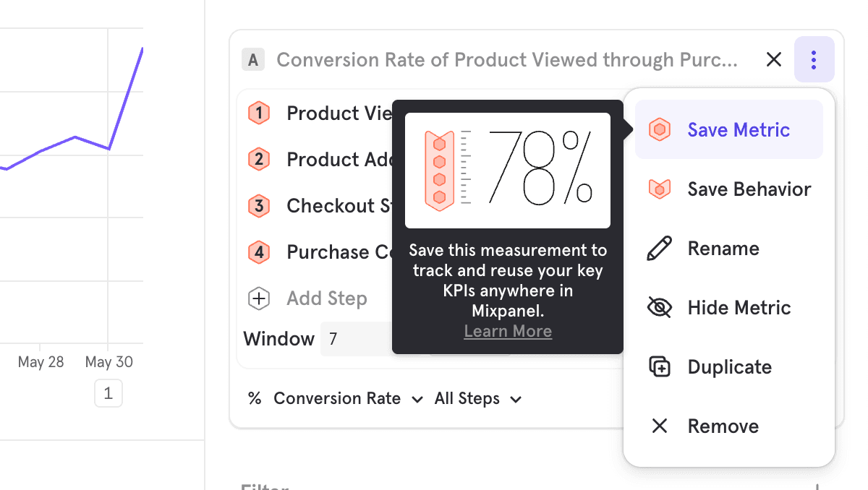The width and height of the screenshot is (868, 490).
Task: Click the Window value input field
Action: (354, 339)
